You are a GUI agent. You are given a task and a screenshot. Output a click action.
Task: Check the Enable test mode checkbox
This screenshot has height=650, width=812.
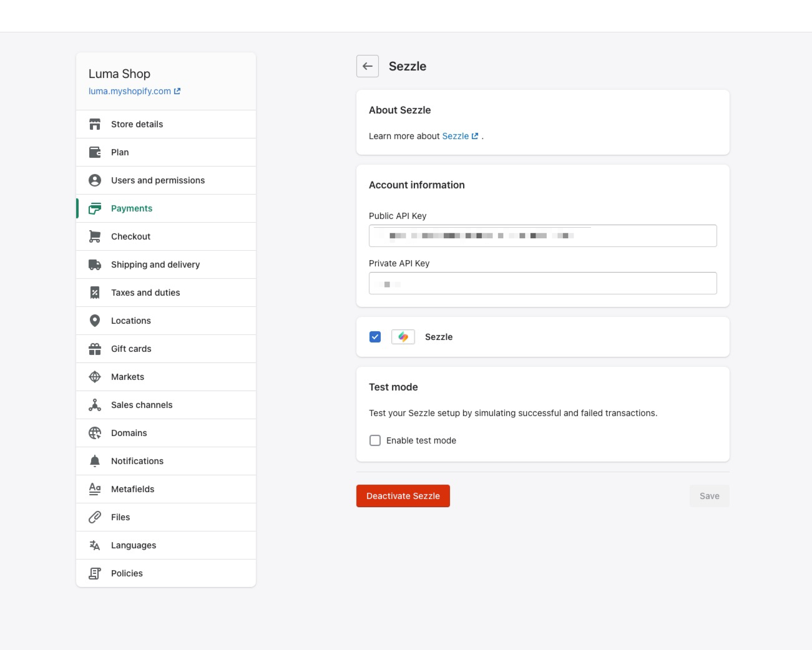[375, 440]
